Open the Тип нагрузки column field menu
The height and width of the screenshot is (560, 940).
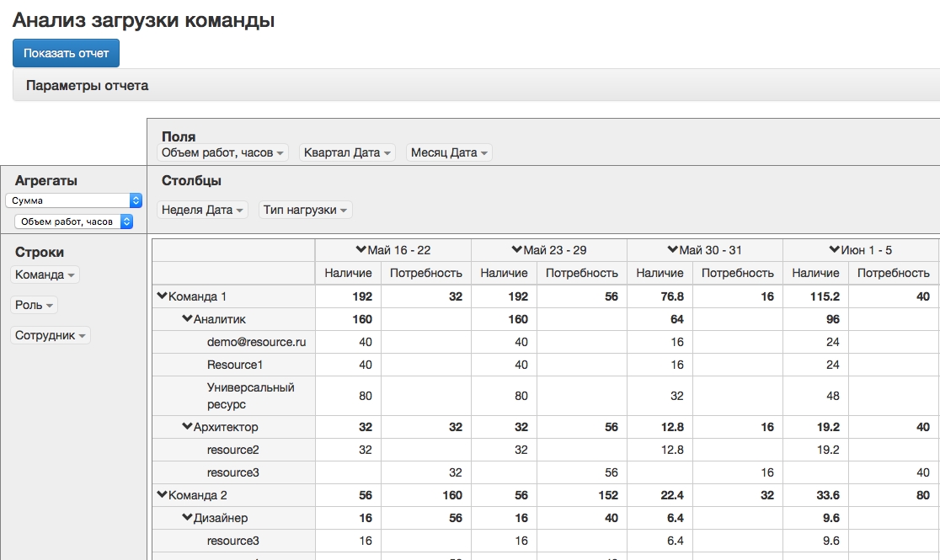point(305,210)
